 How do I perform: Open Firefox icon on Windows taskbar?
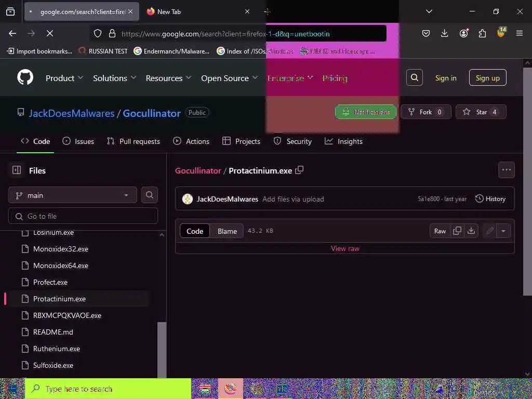pos(231,389)
